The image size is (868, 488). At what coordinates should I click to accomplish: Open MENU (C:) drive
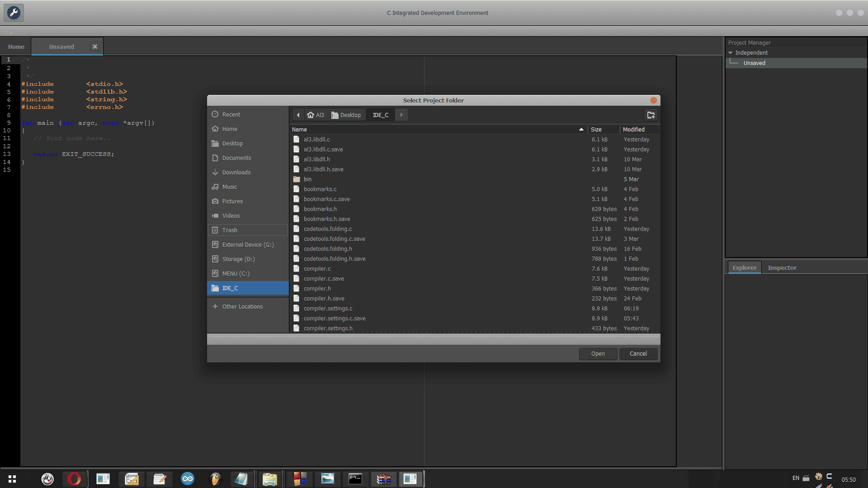(x=248, y=273)
